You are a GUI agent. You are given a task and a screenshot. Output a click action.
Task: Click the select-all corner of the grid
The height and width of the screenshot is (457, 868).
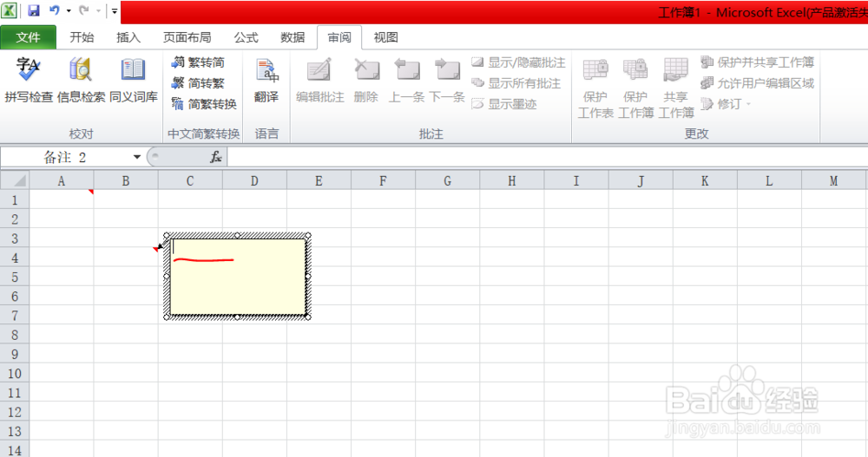click(x=15, y=180)
